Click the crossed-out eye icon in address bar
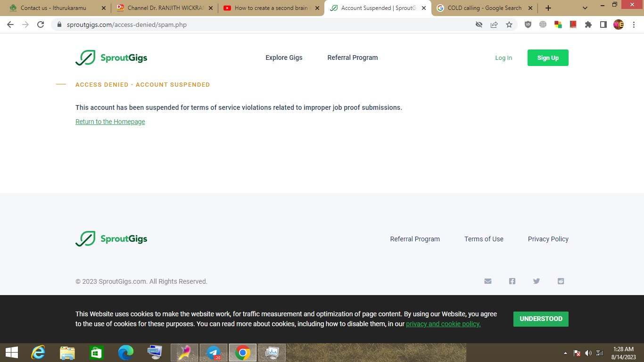 pos(479,25)
